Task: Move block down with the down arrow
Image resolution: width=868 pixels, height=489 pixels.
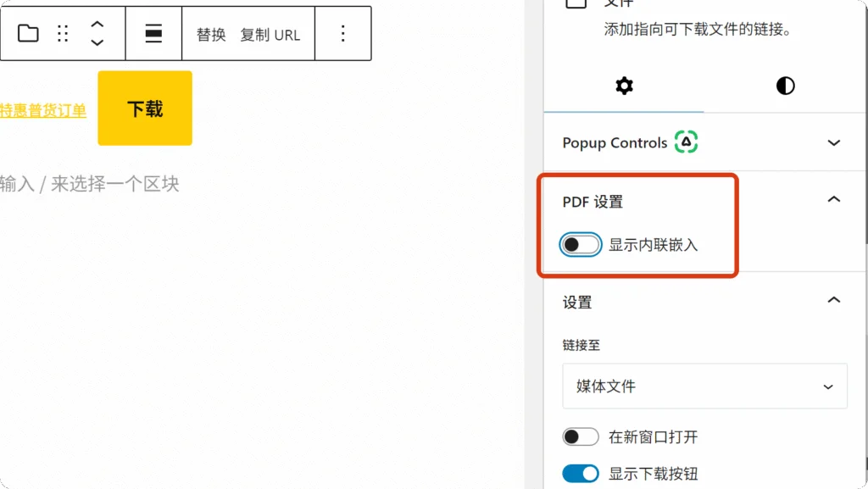Action: pos(97,42)
